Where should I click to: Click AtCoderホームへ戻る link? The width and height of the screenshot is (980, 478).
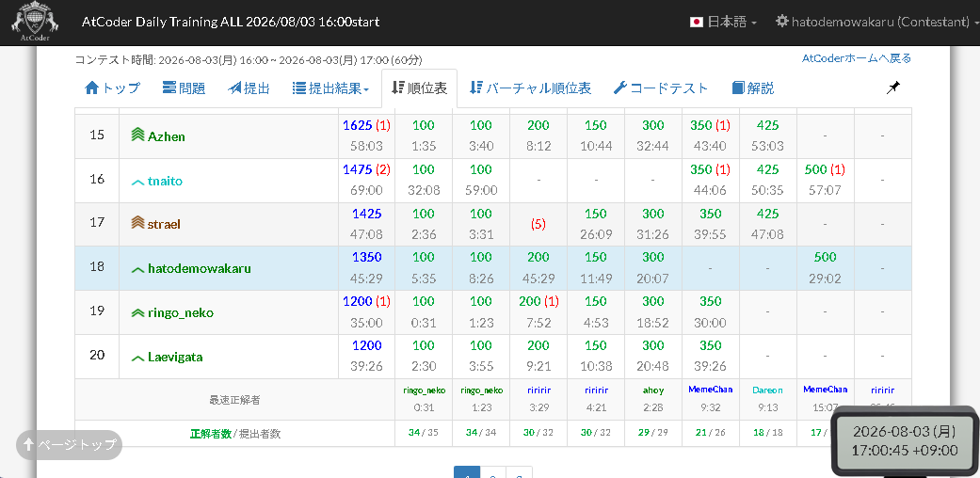pyautogui.click(x=857, y=58)
